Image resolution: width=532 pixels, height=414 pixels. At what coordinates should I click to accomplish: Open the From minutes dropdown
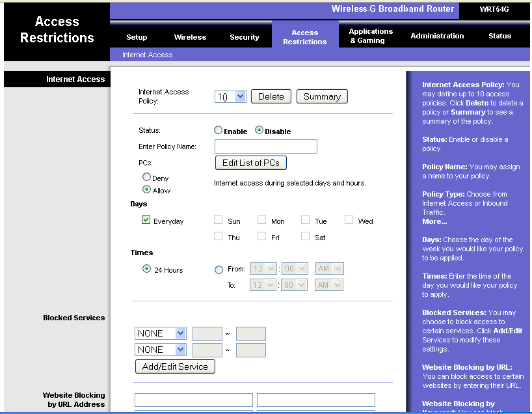295,269
